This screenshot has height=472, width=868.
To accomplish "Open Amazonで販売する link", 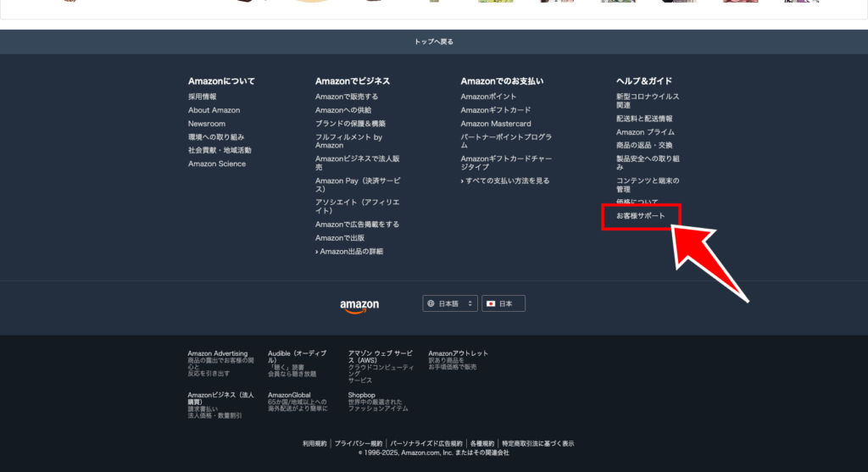I will point(347,97).
